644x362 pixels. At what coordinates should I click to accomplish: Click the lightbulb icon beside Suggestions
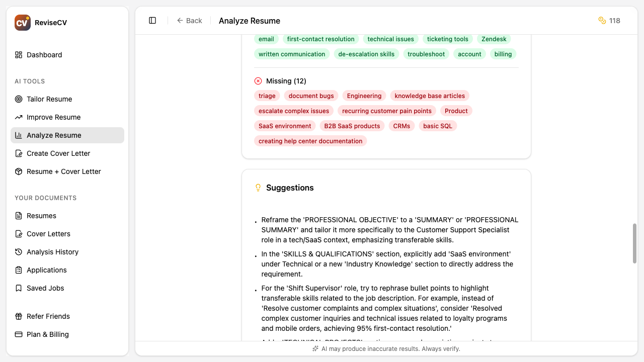(x=258, y=187)
